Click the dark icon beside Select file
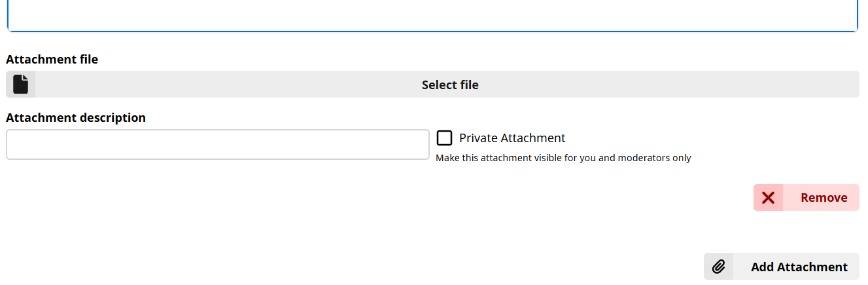The height and width of the screenshot is (285, 868). pyautogui.click(x=21, y=85)
